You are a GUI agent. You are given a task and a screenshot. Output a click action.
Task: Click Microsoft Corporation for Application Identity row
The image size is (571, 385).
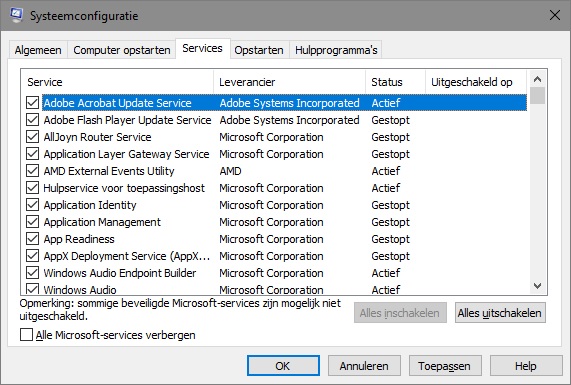tap(271, 205)
